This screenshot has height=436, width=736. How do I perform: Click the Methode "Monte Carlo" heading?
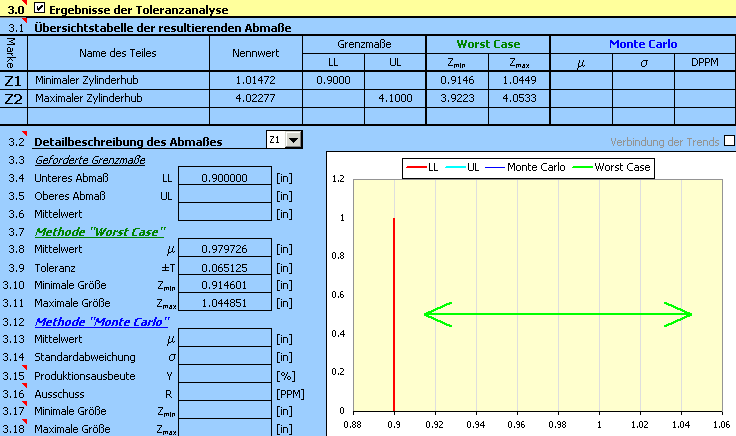pyautogui.click(x=102, y=322)
